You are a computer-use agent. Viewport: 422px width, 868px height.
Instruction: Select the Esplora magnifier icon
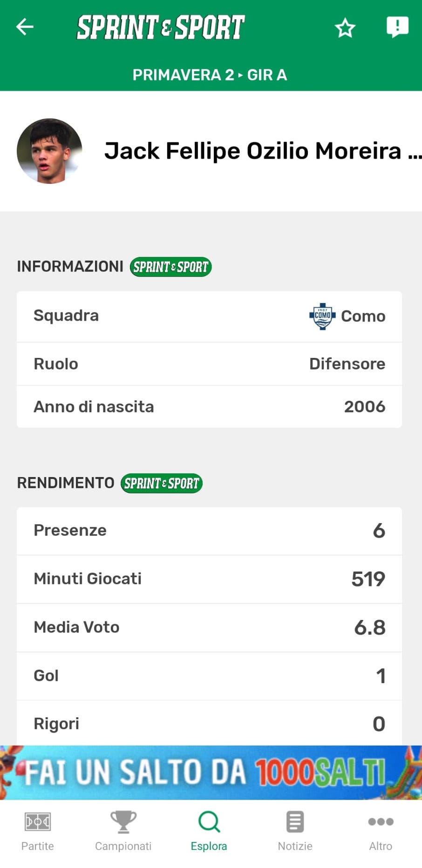point(209,822)
